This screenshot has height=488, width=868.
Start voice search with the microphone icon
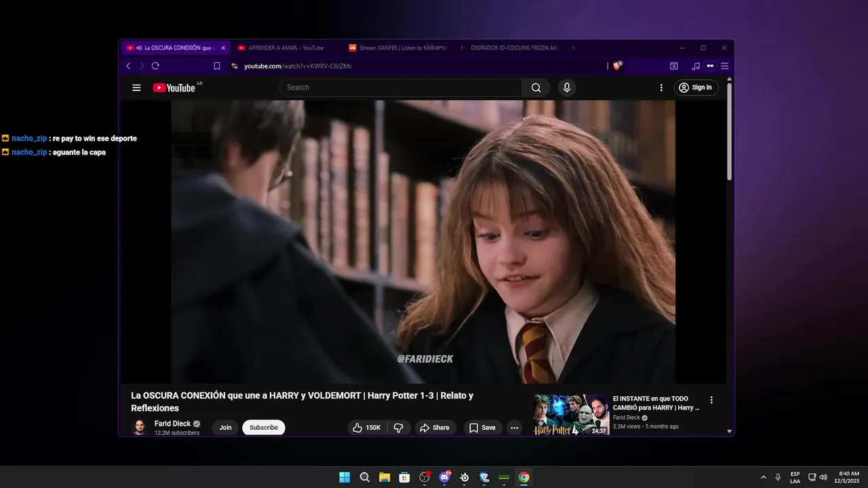(567, 87)
